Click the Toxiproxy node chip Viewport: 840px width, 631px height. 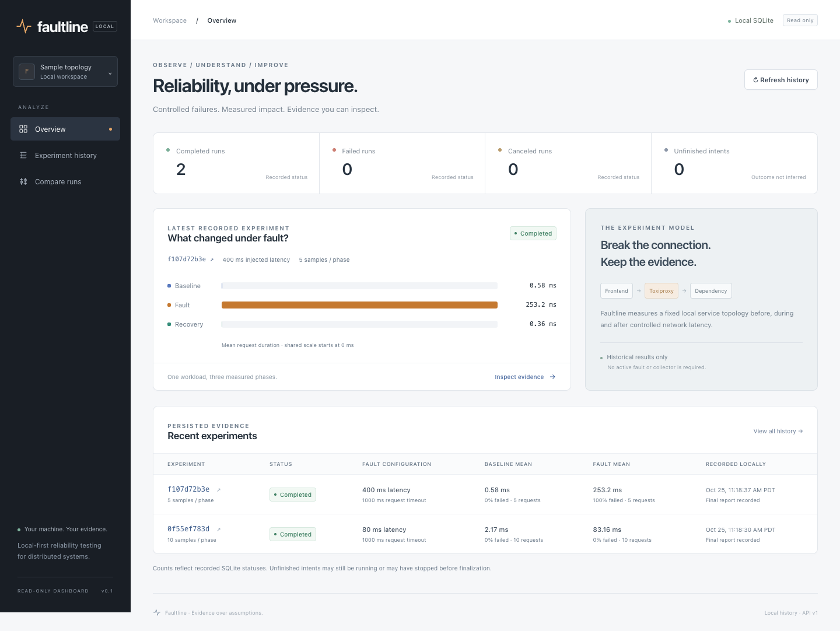click(661, 290)
